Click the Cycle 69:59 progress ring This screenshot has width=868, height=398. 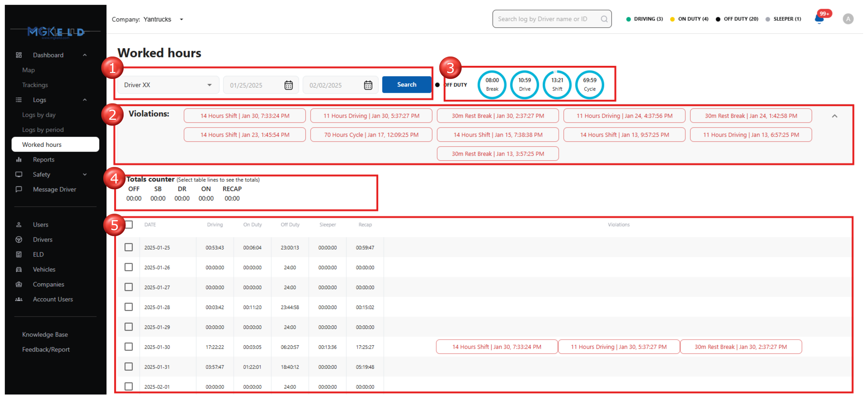coord(589,84)
